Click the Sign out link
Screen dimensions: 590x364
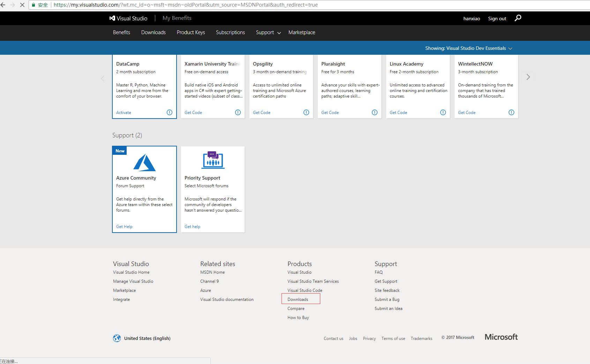pos(497,18)
